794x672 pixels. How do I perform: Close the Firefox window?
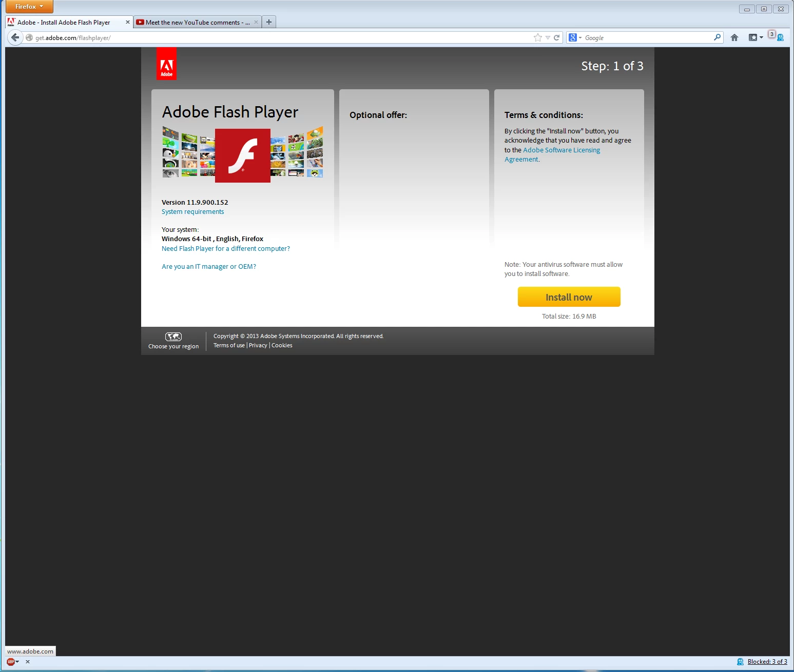coord(781,9)
